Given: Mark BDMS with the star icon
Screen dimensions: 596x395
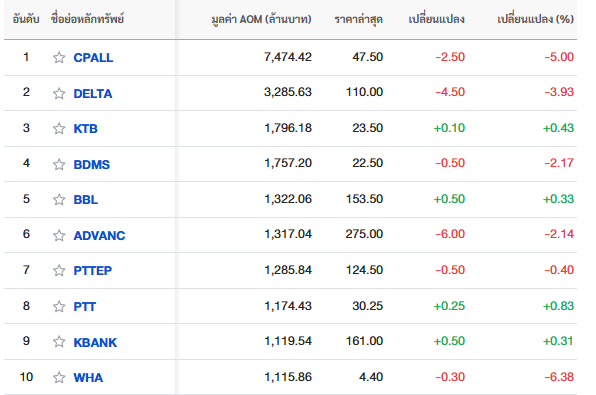Looking at the screenshot, I should 59,164.
